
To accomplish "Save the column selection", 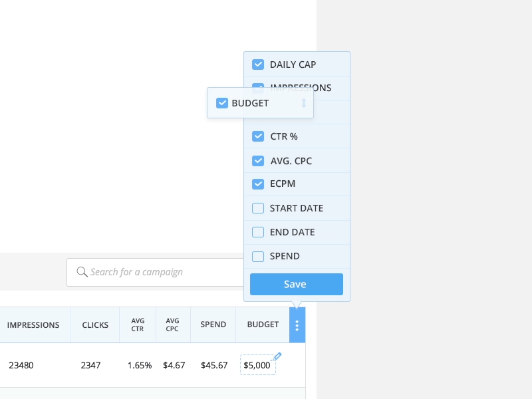I will pyautogui.click(x=297, y=284).
